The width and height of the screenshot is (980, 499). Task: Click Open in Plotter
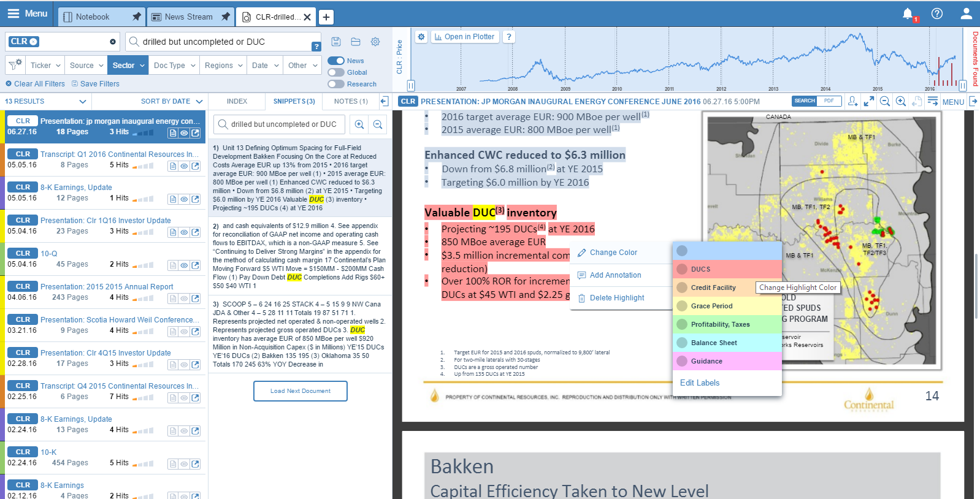tap(464, 37)
